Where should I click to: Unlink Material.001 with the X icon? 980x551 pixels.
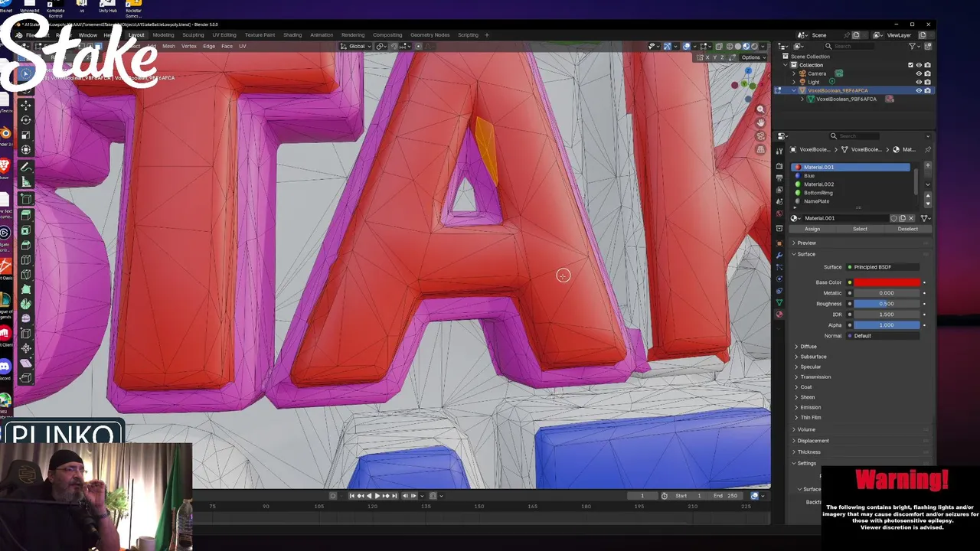click(911, 218)
